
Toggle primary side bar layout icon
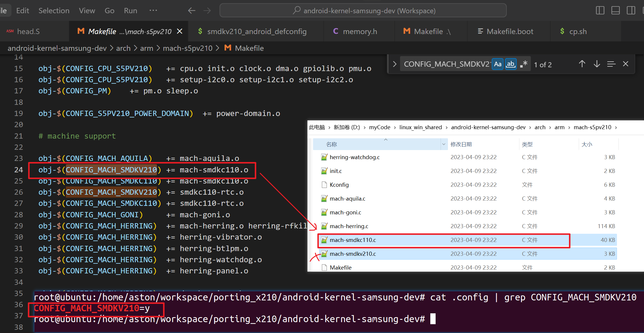pyautogui.click(x=600, y=11)
